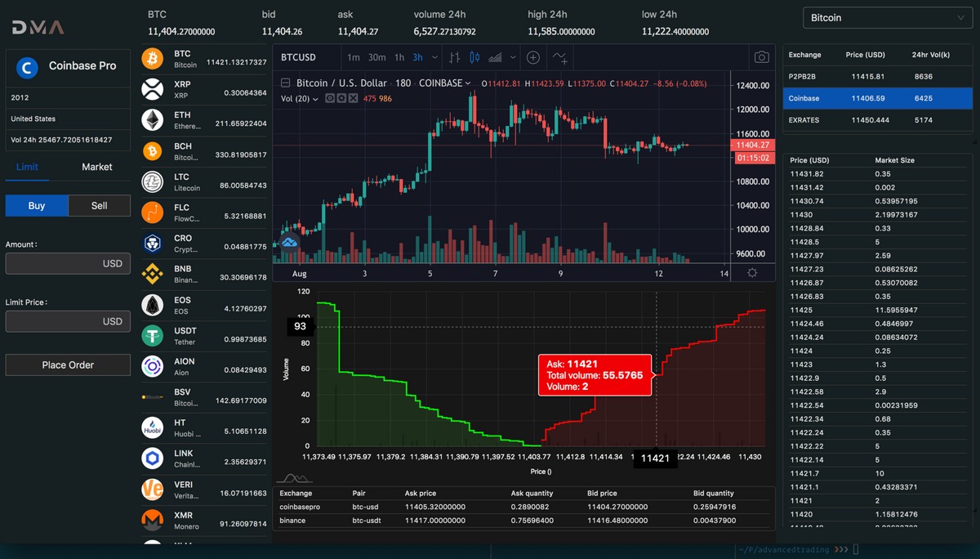Switch to the Market order tab
980x559 pixels.
click(97, 167)
